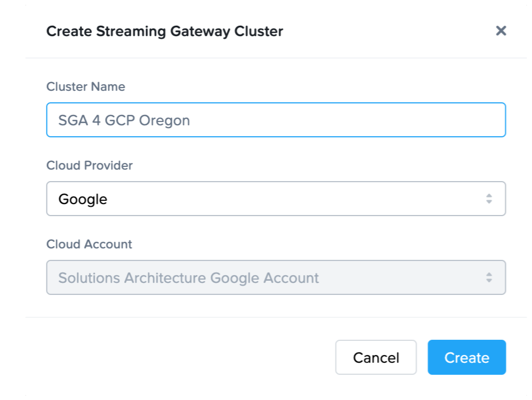This screenshot has width=532, height=400.
Task: Click the blue Create button
Action: 466,357
